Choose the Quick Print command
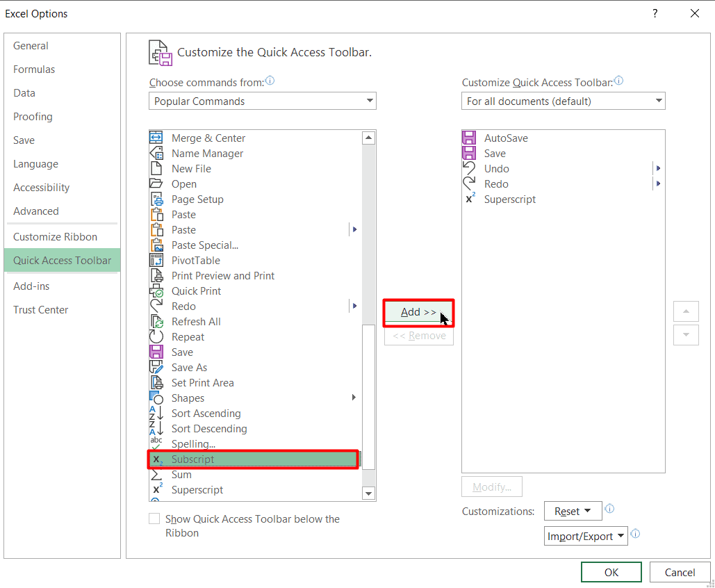This screenshot has width=715, height=588. point(196,291)
